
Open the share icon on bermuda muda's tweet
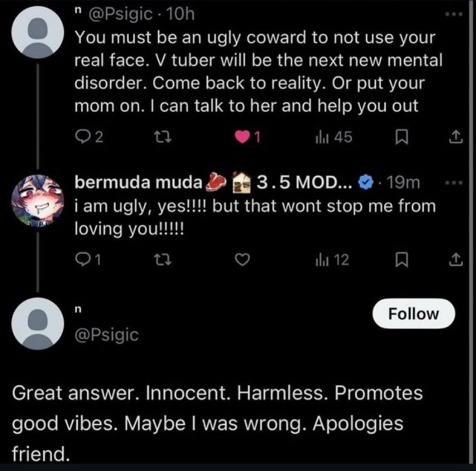454,260
